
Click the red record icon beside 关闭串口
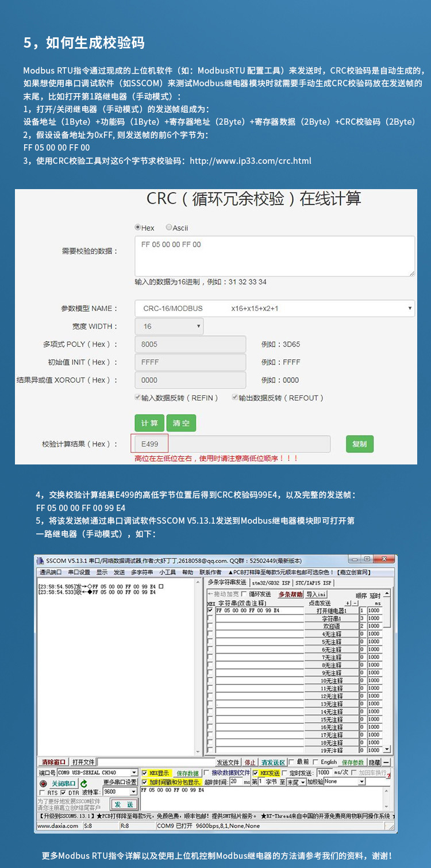[43, 783]
